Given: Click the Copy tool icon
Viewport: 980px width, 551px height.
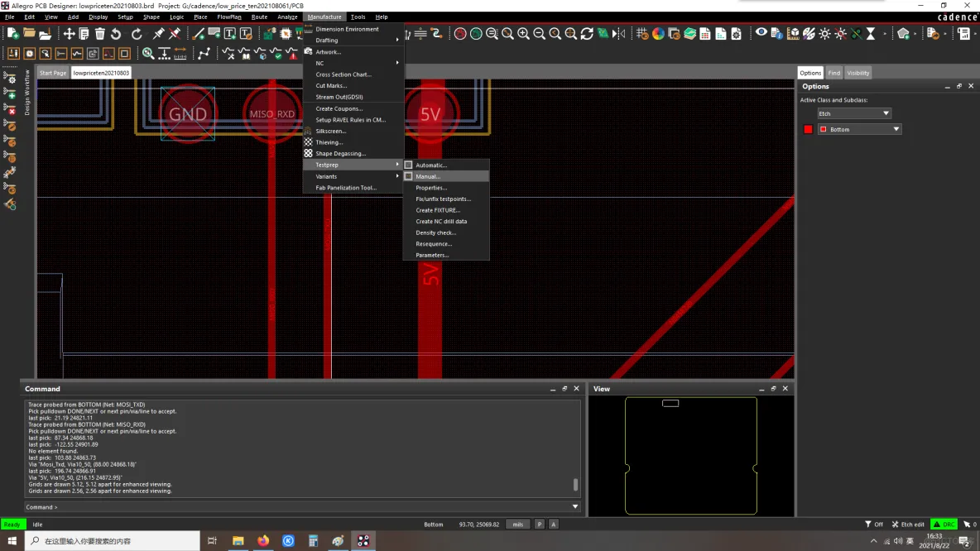Looking at the screenshot, I should pos(84,34).
